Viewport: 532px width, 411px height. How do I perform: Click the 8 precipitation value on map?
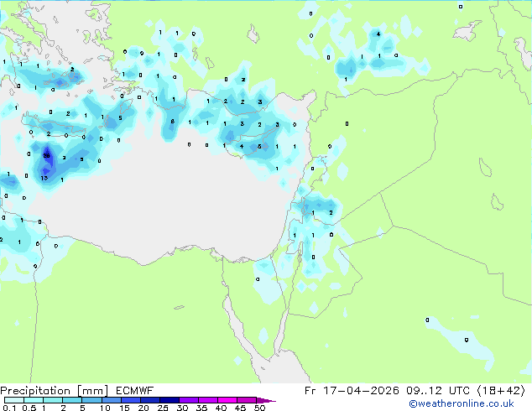point(172,121)
